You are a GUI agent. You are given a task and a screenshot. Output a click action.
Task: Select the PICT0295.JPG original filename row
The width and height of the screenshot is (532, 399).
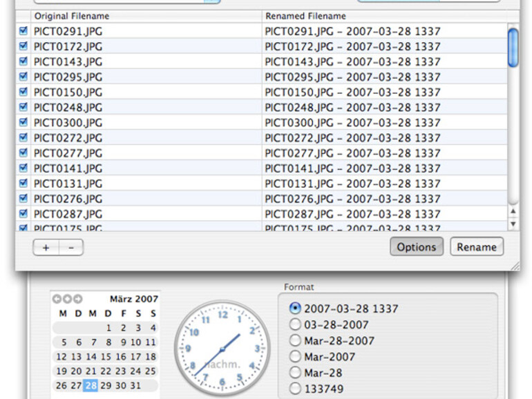coord(146,77)
